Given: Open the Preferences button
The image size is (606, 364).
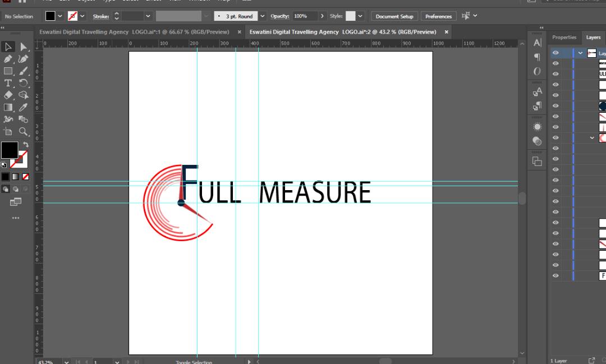Looking at the screenshot, I should (438, 16).
